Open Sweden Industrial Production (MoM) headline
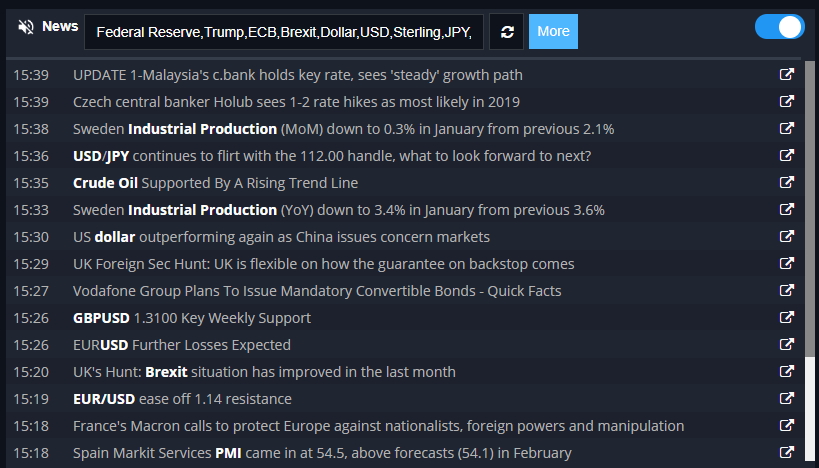Screen dimensions: 819x468 pos(344,129)
